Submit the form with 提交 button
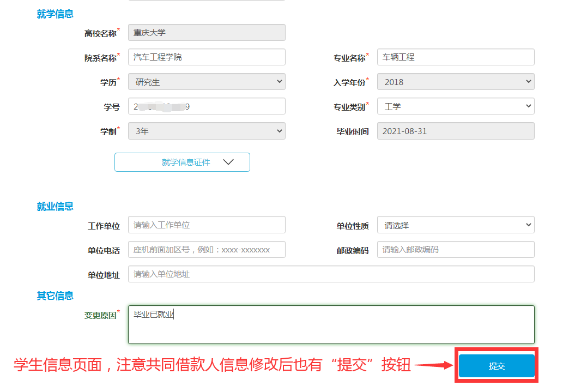The image size is (569, 392). tap(497, 366)
